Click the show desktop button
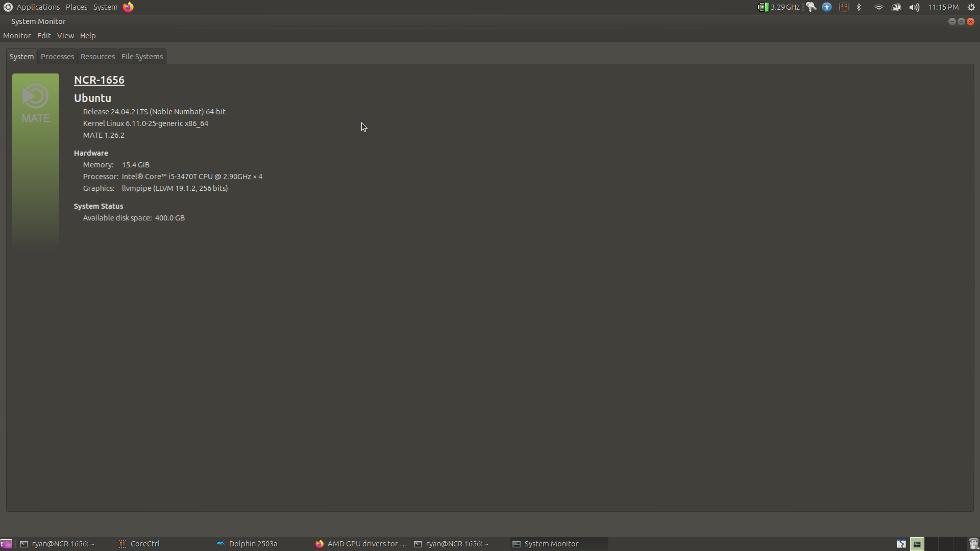The width and height of the screenshot is (980, 551). 6,544
